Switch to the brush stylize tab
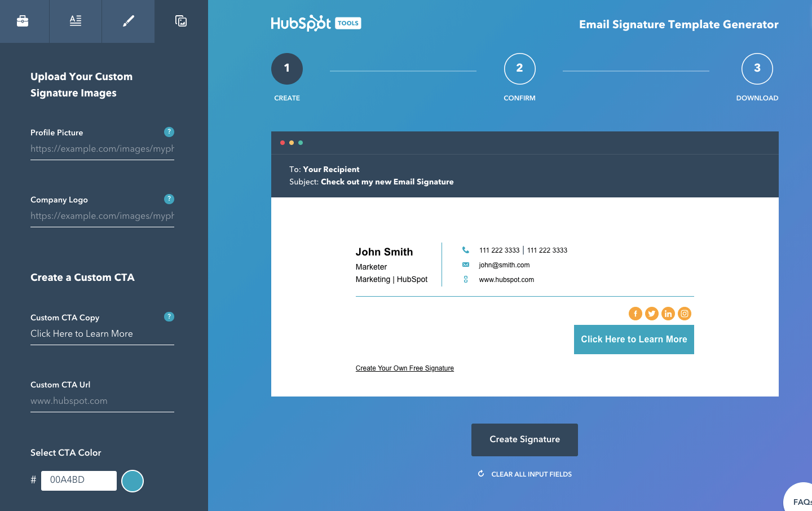 point(128,21)
